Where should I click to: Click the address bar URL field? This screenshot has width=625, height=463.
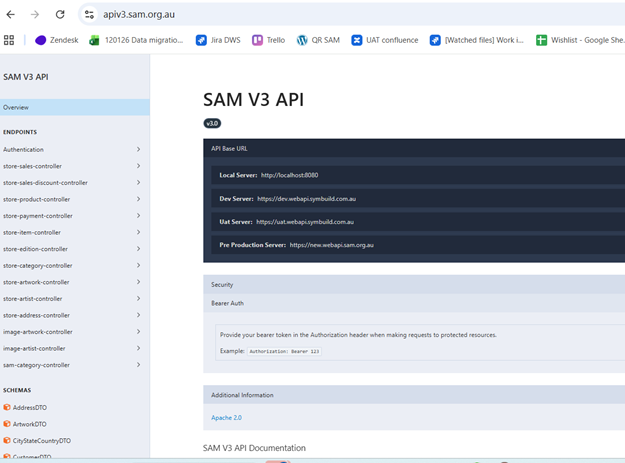click(x=300, y=15)
